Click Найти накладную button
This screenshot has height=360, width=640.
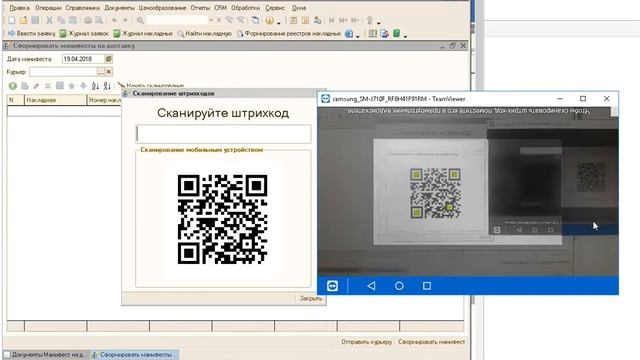204,33
